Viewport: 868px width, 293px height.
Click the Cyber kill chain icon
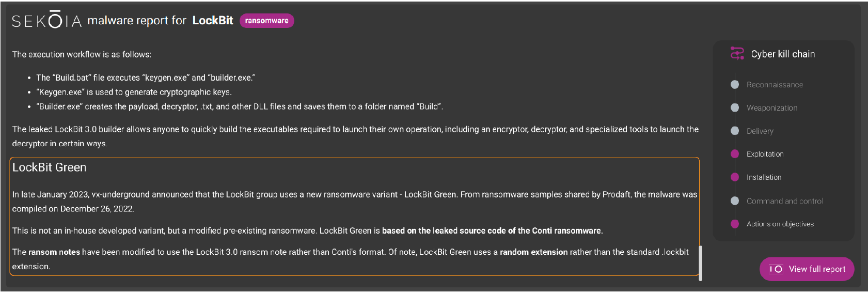(737, 53)
